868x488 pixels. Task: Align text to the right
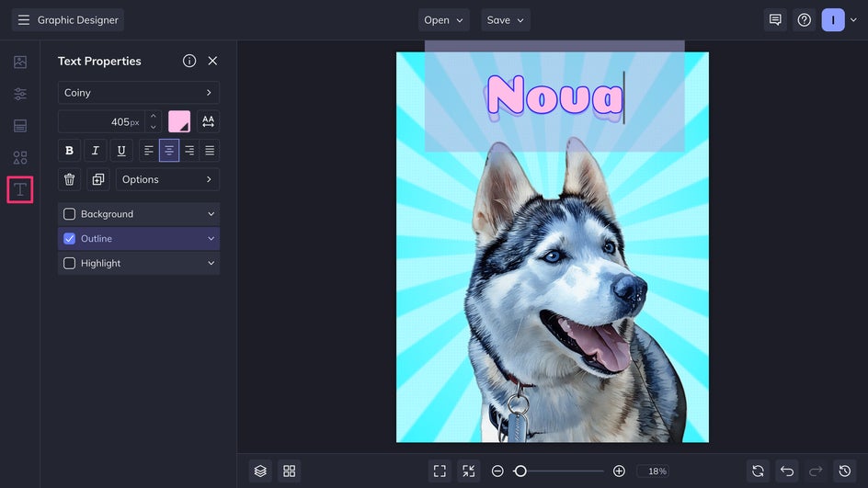point(189,151)
